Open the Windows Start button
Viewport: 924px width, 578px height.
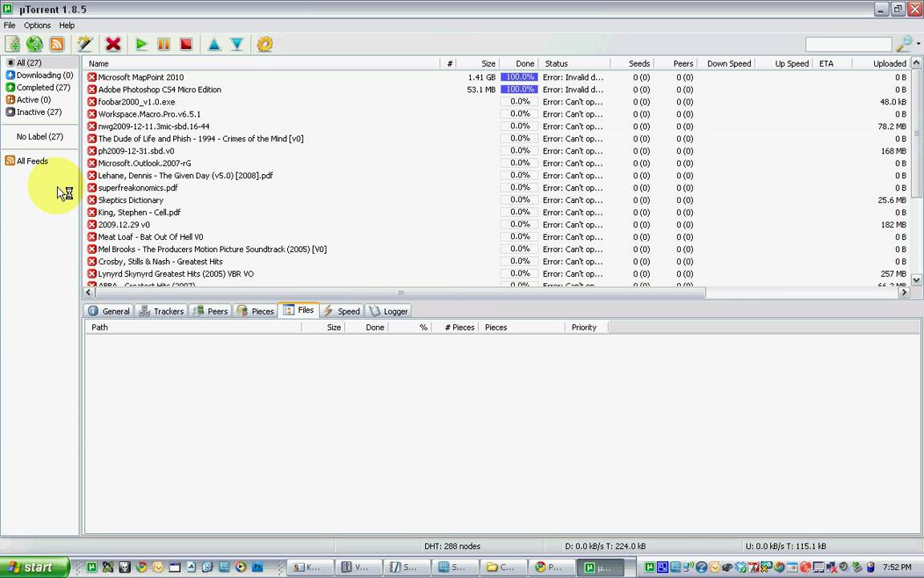tap(34, 568)
